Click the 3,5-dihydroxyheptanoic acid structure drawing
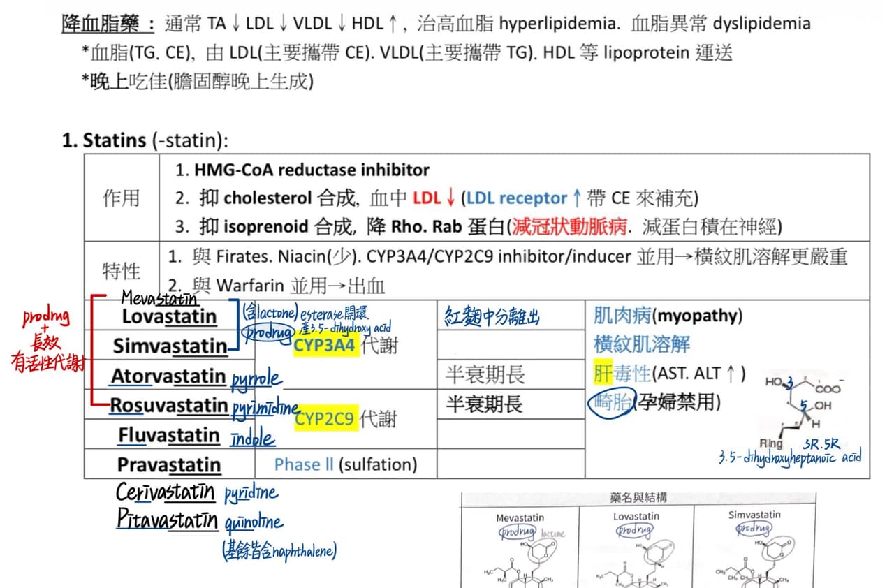The image size is (894, 588). (803, 412)
